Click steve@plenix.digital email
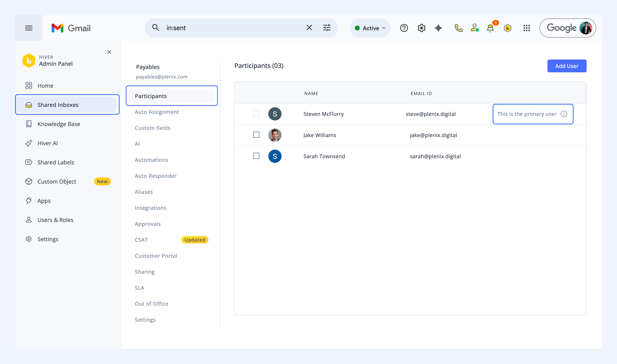617x364 pixels. [x=431, y=114]
